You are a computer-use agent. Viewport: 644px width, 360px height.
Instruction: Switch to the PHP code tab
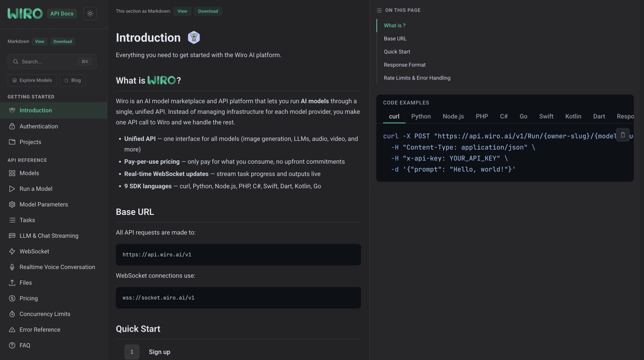coord(482,116)
